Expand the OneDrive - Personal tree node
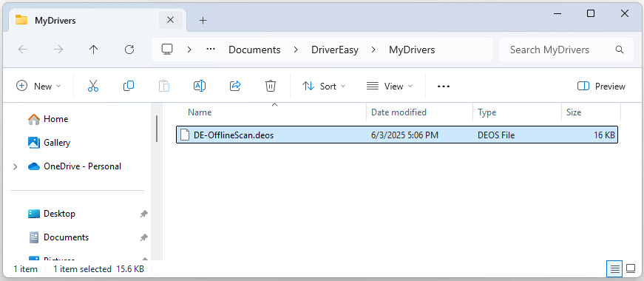The image size is (644, 281). [x=16, y=166]
